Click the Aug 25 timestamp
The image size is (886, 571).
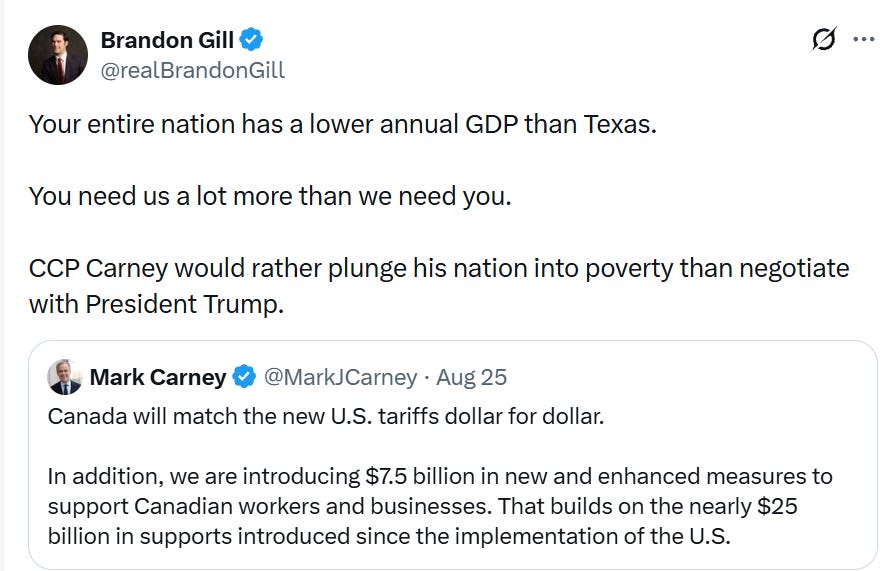pyautogui.click(x=472, y=377)
